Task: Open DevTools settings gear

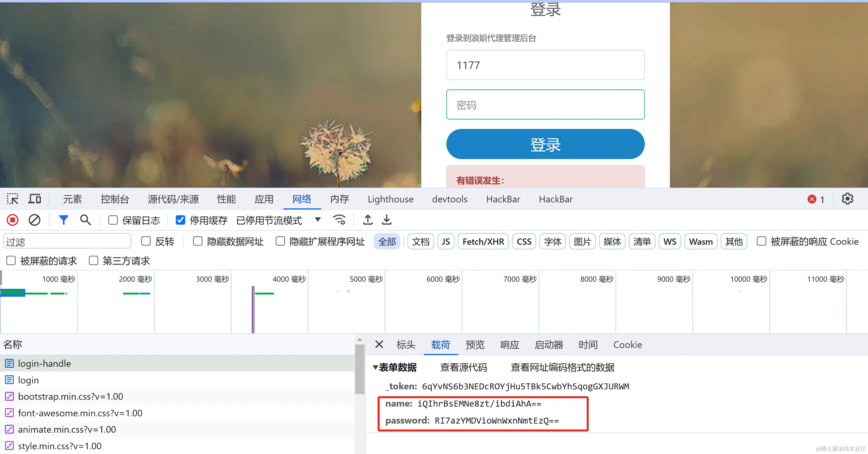Action: (847, 199)
